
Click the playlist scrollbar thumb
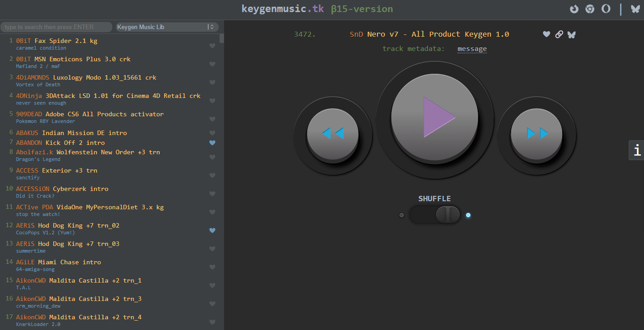(x=221, y=38)
